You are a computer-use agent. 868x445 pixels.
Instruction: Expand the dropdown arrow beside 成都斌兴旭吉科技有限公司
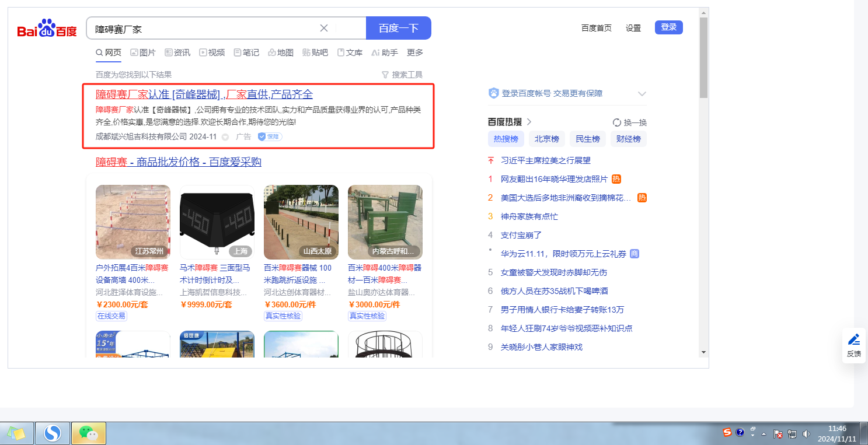[225, 137]
